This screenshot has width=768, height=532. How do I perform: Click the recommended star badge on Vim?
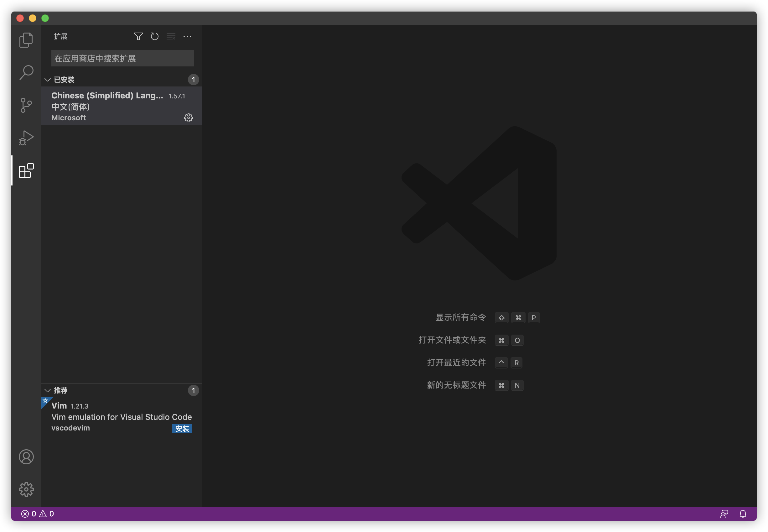click(x=46, y=401)
